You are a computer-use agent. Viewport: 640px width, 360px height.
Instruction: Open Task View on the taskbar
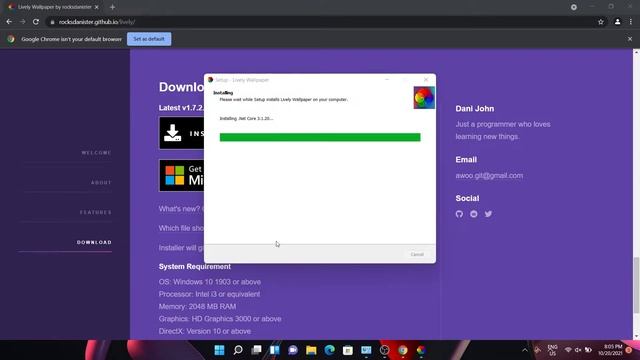tap(256, 350)
